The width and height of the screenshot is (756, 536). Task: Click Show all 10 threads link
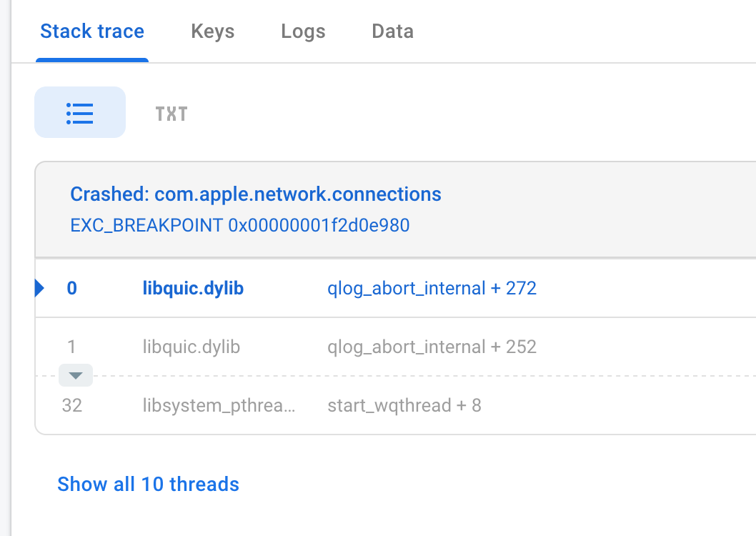[x=148, y=485]
